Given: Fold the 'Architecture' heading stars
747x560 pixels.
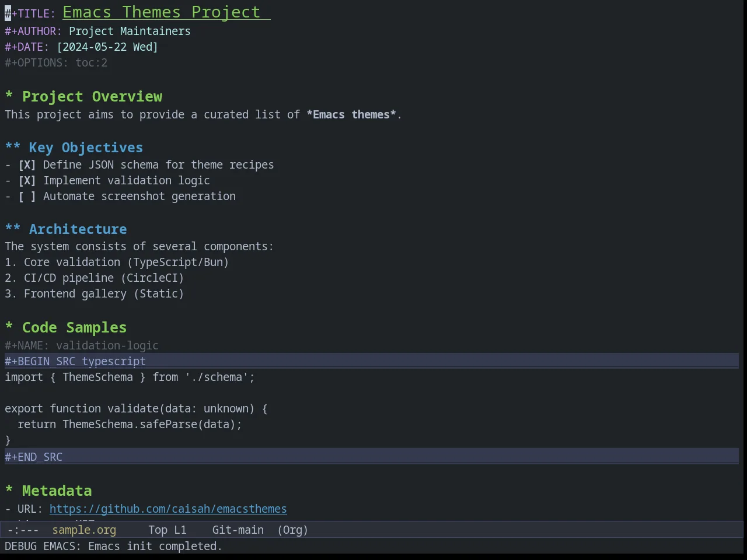Looking at the screenshot, I should pos(13,229).
